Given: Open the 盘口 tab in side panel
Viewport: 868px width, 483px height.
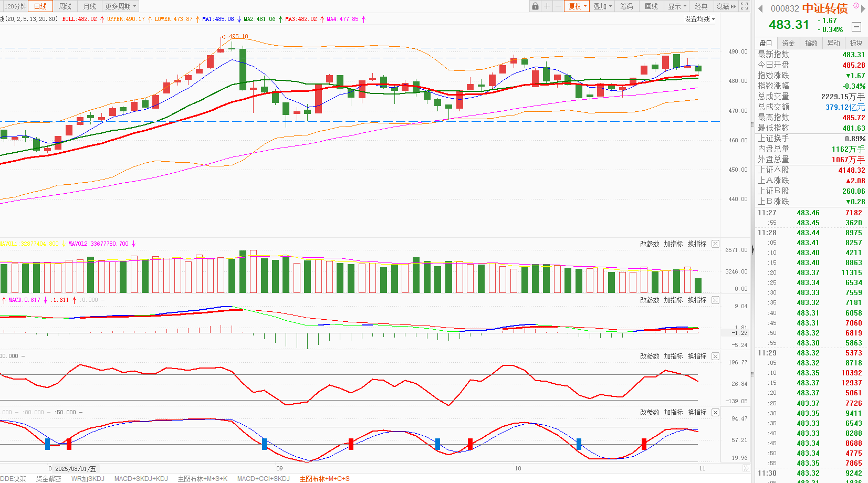Looking at the screenshot, I should (766, 43).
